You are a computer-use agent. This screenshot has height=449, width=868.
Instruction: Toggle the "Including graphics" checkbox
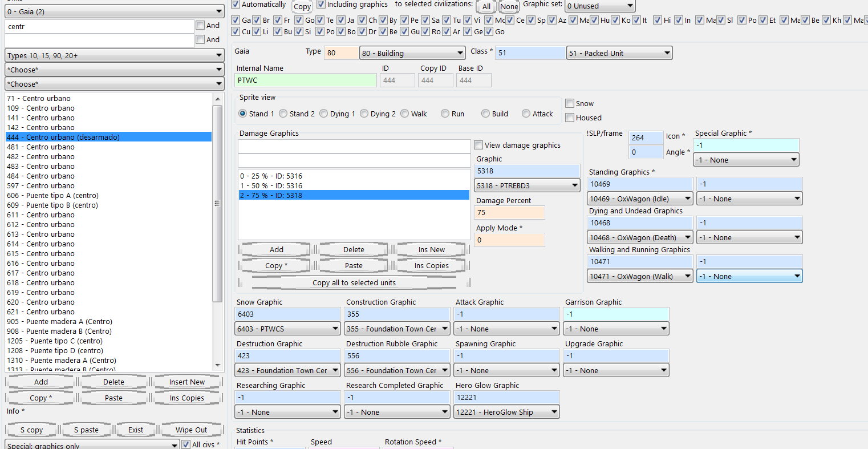[321, 5]
